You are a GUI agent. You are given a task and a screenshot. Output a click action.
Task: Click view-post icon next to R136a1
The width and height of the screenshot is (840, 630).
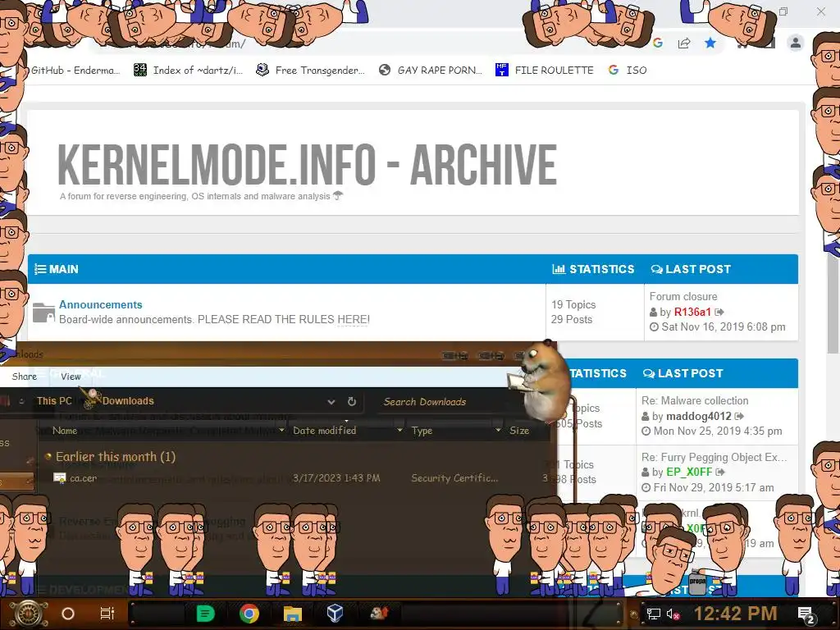pyautogui.click(x=719, y=312)
